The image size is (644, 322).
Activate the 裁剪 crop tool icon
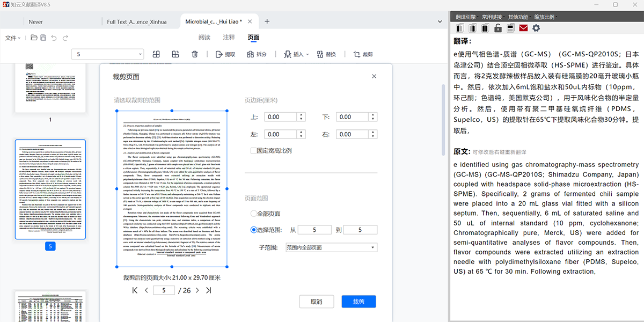tap(361, 54)
